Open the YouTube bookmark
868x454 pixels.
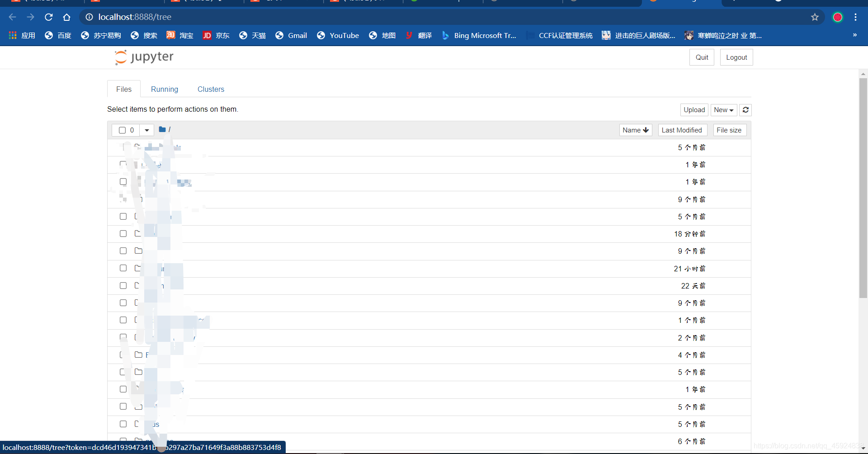(338, 35)
